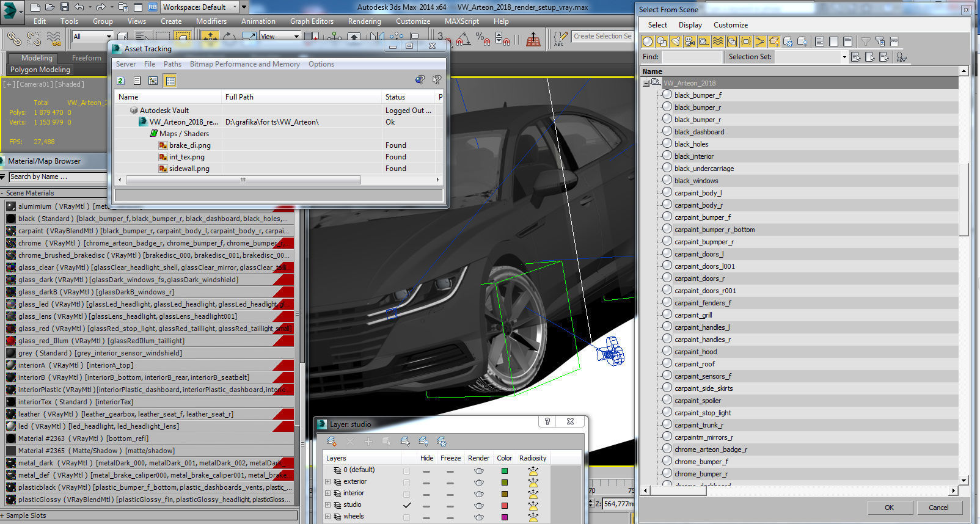
Task: Create New Layer in Layer dialog
Action: (331, 441)
